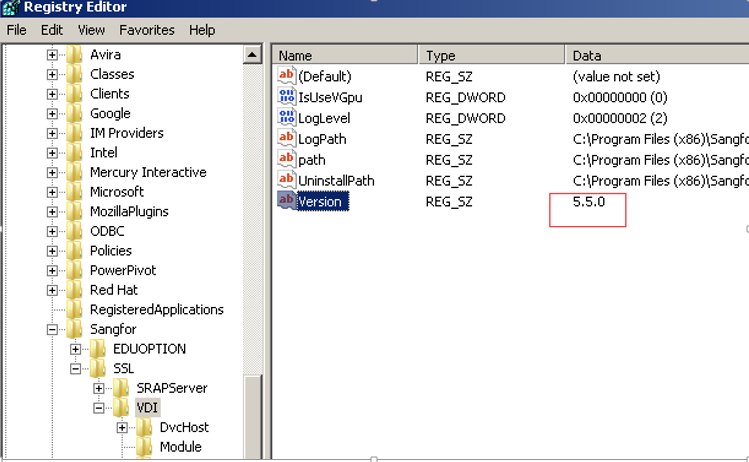Screen dimensions: 749x462
Task: Click the 0x00000000 (0) IsUseVGpu data
Action: 620,97
